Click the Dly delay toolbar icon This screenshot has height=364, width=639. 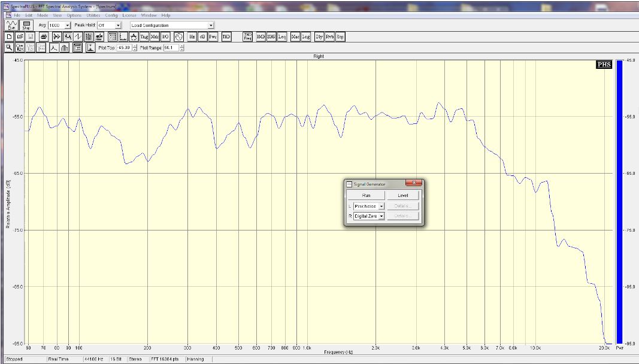(319, 37)
